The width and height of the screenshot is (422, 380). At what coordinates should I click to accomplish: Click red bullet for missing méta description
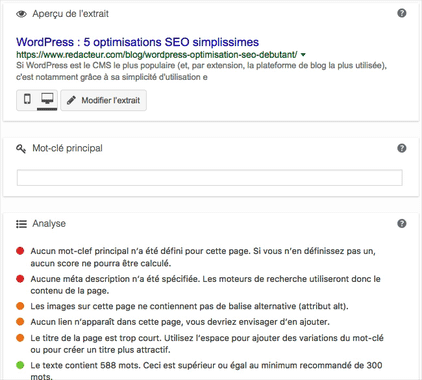(20, 278)
